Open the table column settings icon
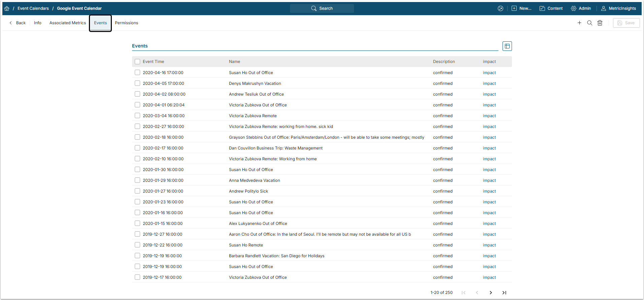644x300 pixels. pos(507,46)
